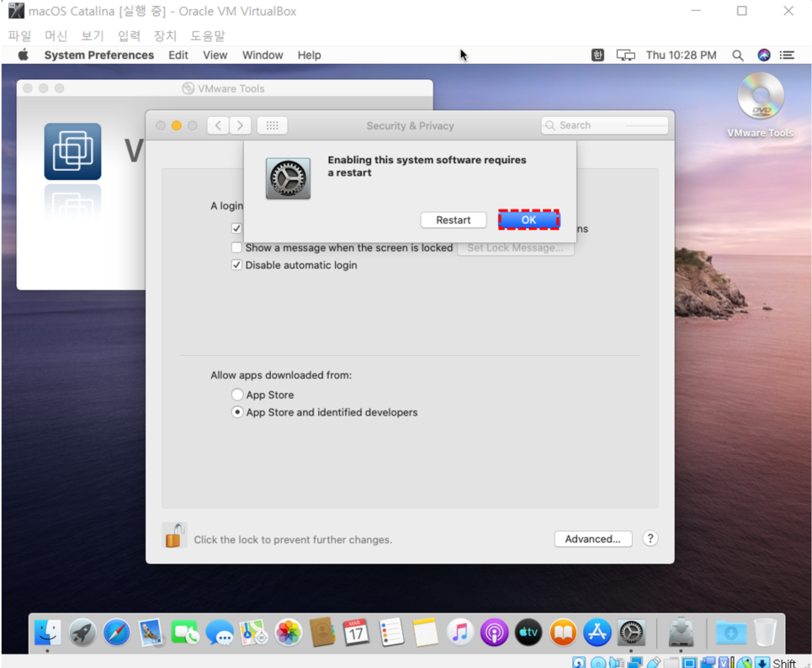The width and height of the screenshot is (812, 668).
Task: Open VirtualBox 입력 menu
Action: tap(129, 35)
